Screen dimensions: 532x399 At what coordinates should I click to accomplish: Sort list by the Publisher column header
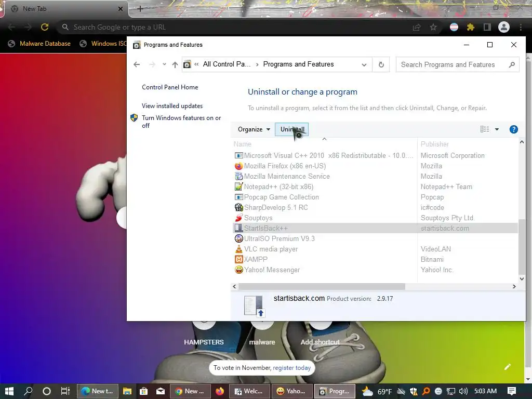435,144
